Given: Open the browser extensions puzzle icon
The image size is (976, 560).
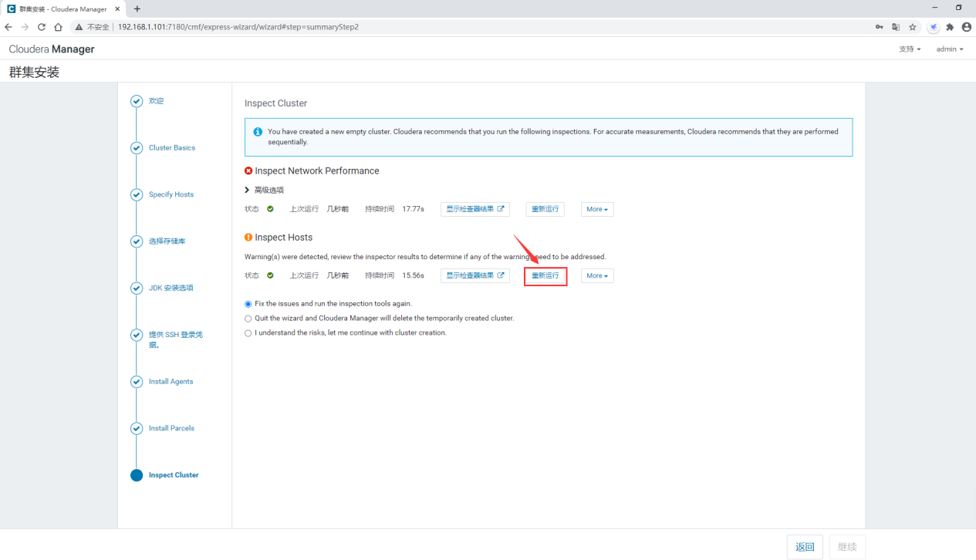Looking at the screenshot, I should (x=950, y=27).
